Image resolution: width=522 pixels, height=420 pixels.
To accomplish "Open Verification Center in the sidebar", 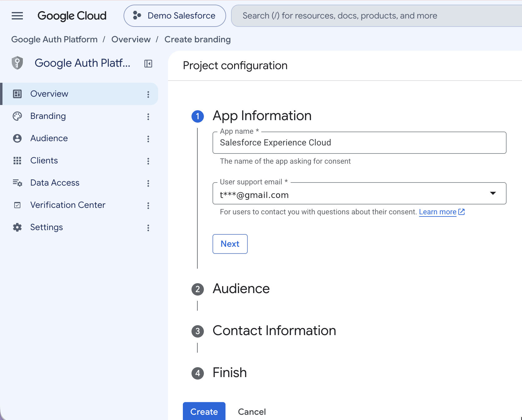I will tap(79, 205).
